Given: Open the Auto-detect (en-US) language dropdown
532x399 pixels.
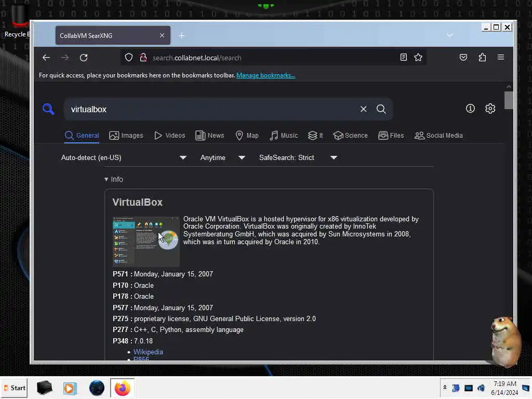Looking at the screenshot, I should click(124, 158).
